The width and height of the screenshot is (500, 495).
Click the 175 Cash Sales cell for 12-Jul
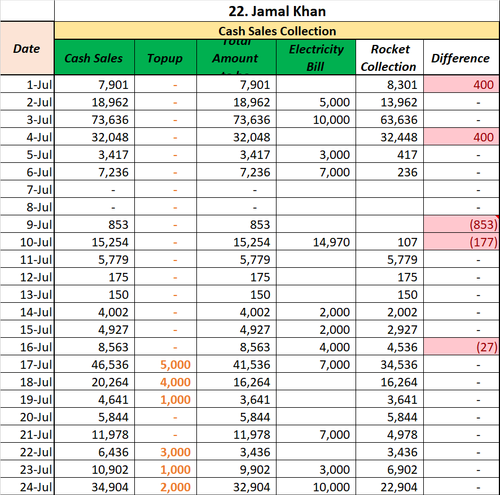(94, 277)
